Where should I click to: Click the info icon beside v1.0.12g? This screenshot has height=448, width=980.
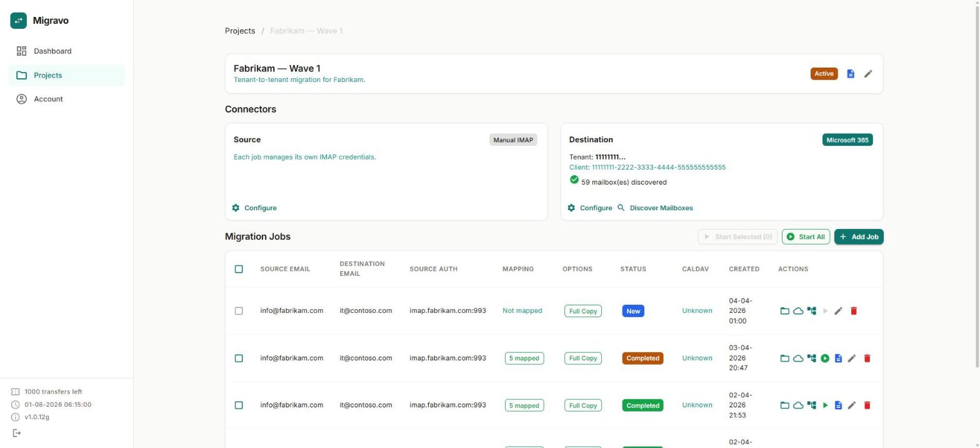(16, 417)
